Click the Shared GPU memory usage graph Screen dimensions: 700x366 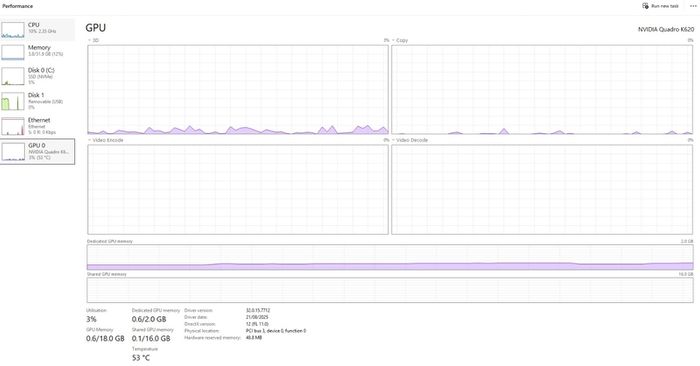point(390,290)
